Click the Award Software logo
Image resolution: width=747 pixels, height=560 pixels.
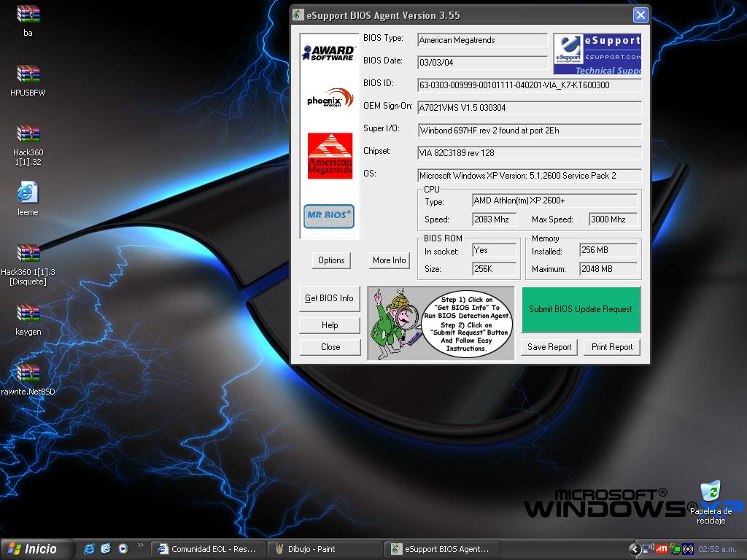[x=329, y=52]
